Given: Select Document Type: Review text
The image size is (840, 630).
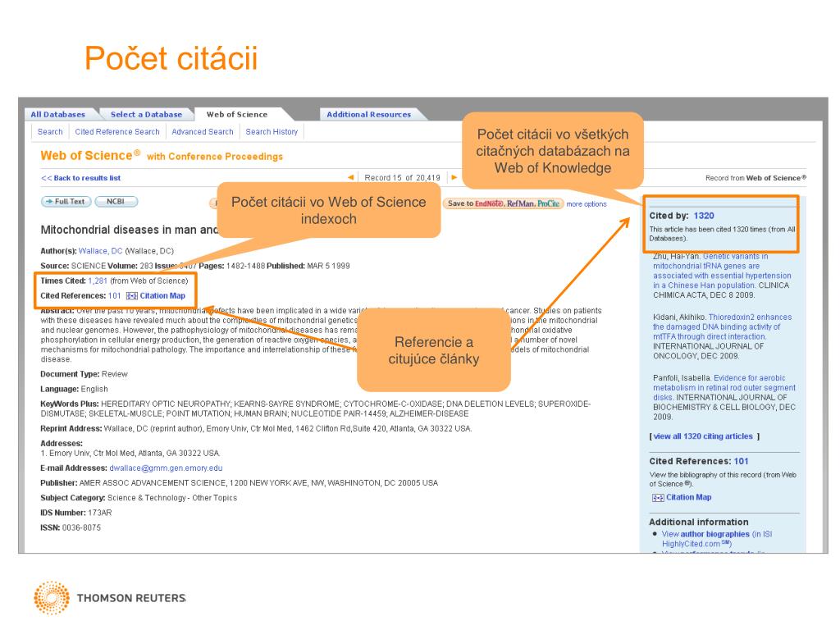Looking at the screenshot, I should click(84, 374).
